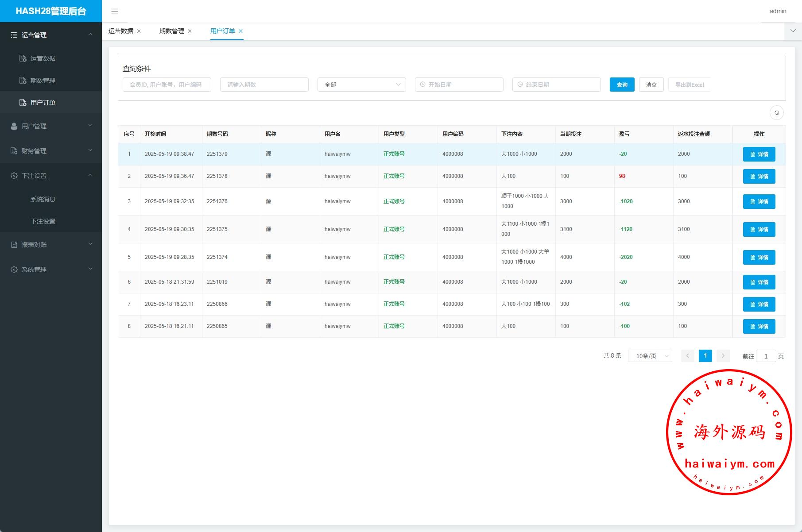Click the 清空 button

coord(651,85)
